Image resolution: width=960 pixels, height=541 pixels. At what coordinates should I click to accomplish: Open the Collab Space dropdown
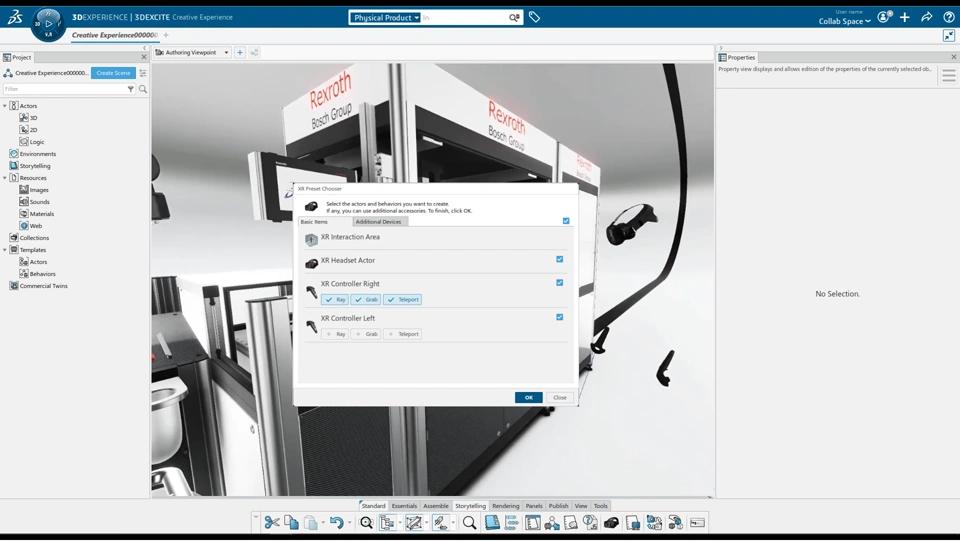point(844,21)
